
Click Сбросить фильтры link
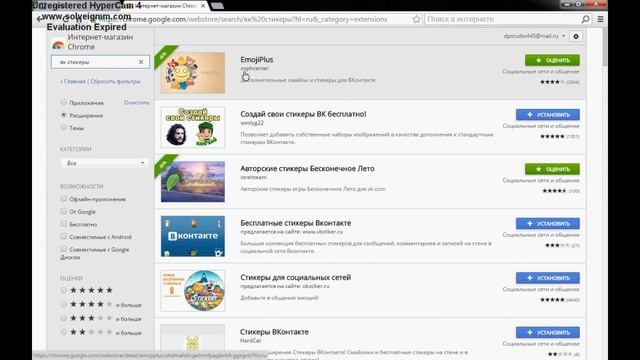point(115,81)
